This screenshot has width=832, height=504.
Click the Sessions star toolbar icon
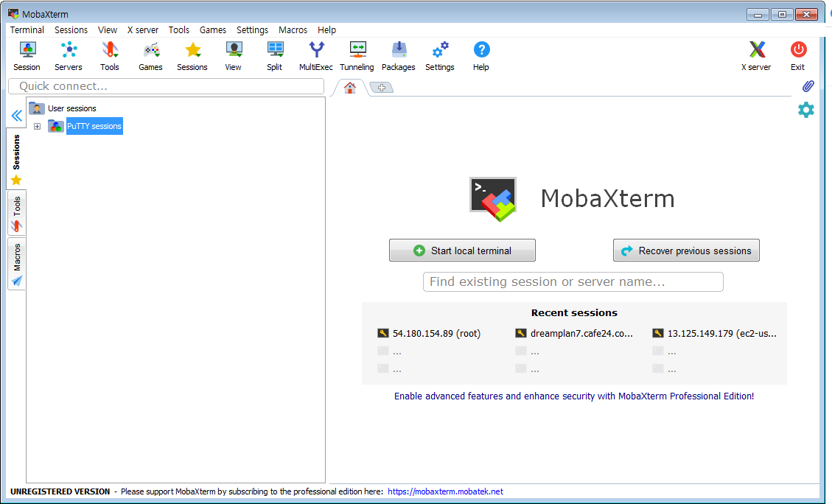[x=192, y=56]
